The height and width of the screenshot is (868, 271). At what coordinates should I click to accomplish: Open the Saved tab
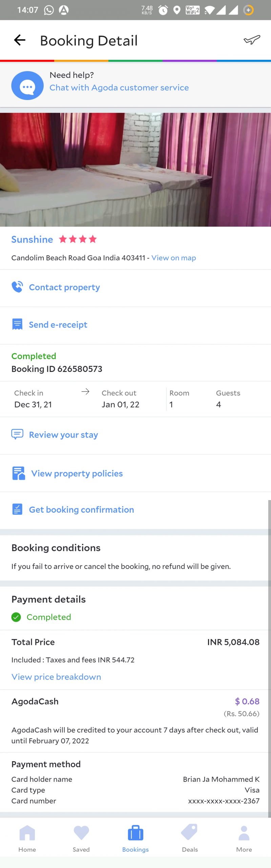click(x=81, y=838)
